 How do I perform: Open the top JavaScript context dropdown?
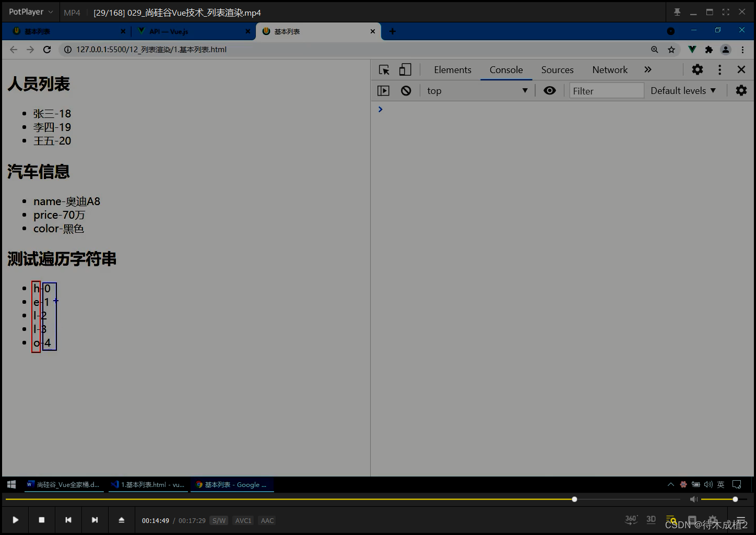click(x=478, y=91)
